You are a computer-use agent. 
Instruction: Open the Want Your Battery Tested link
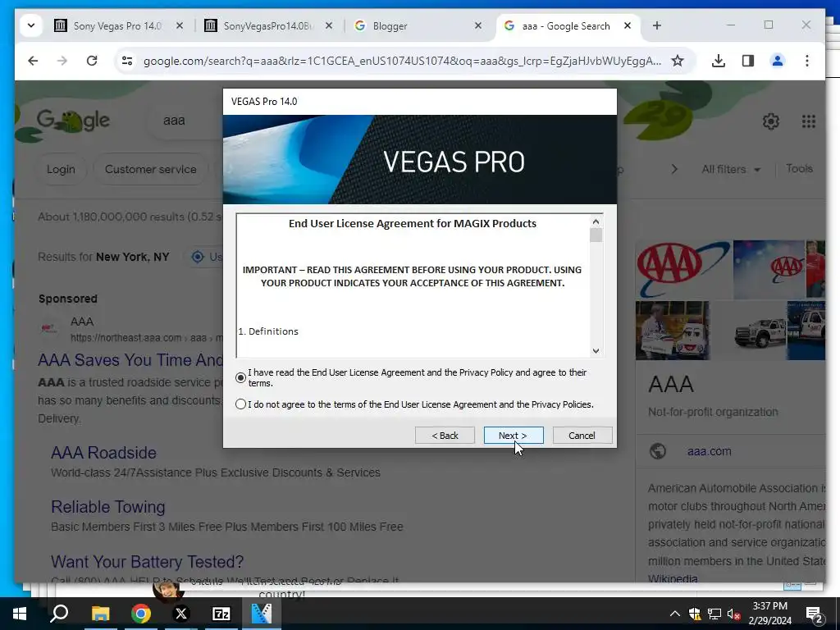(x=148, y=561)
